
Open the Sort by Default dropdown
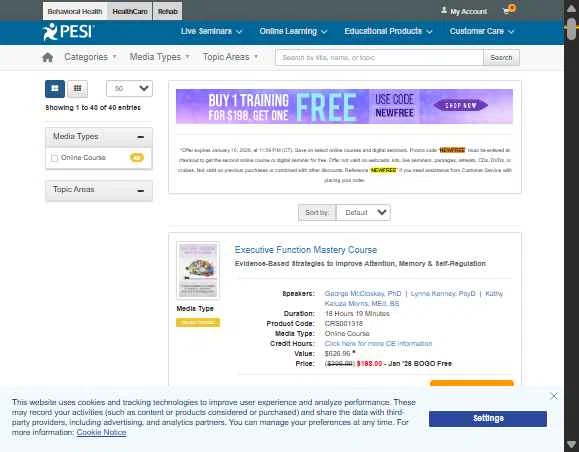coord(363,213)
